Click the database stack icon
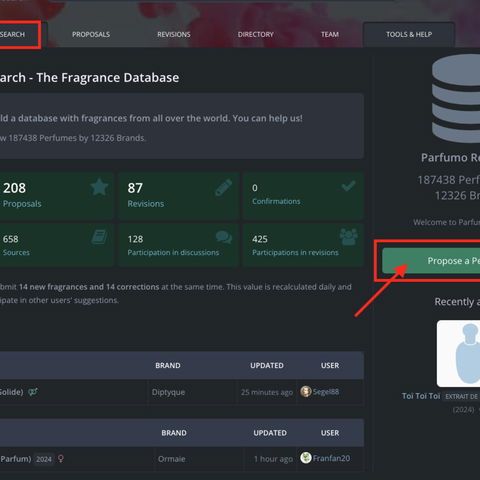 click(456, 99)
